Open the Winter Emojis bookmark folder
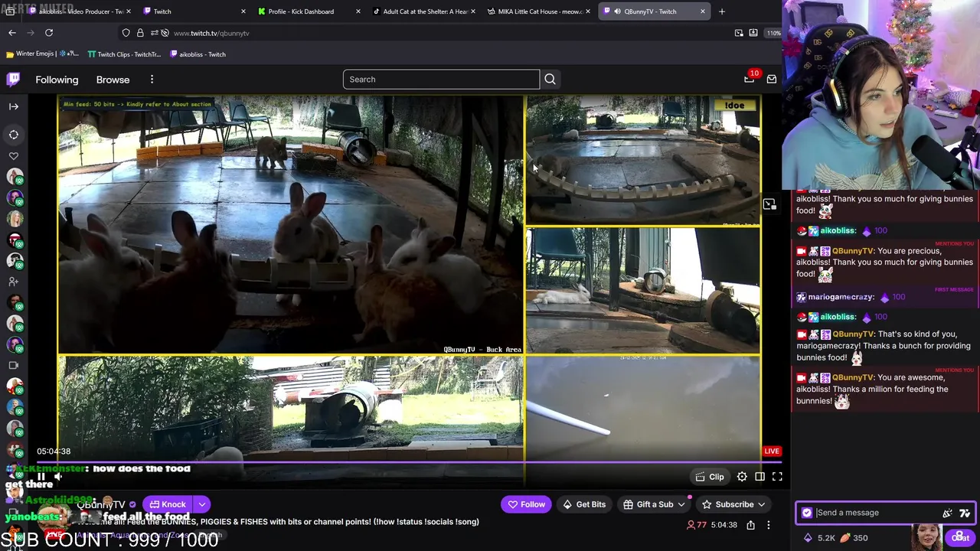Image resolution: width=980 pixels, height=551 pixels. pos(42,54)
